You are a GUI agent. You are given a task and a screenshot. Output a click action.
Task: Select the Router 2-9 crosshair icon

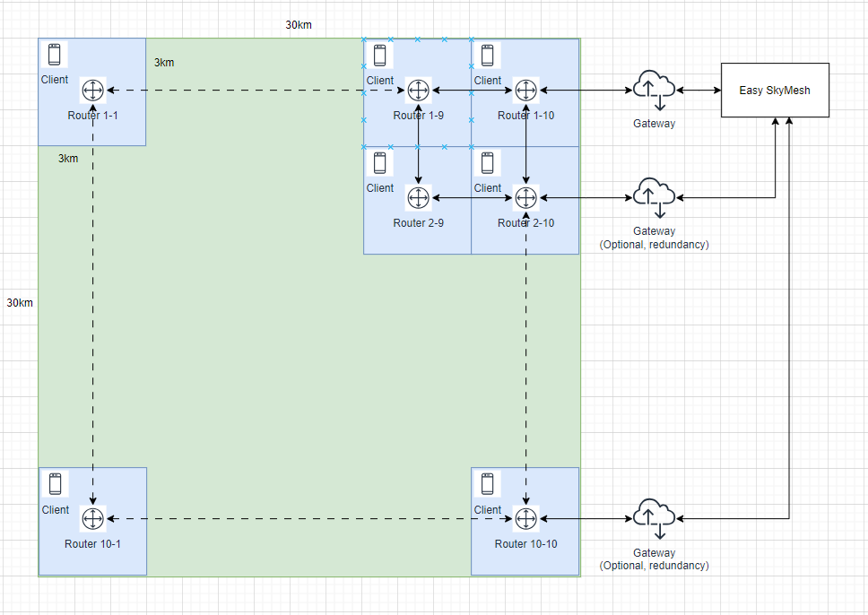[x=419, y=197]
